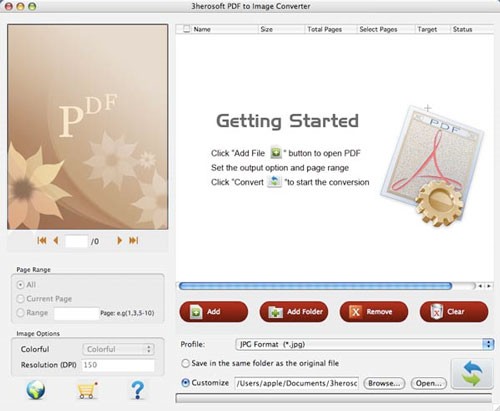Start conversion with the Convert arrows icon
The width and height of the screenshot is (500, 411).
click(472, 374)
